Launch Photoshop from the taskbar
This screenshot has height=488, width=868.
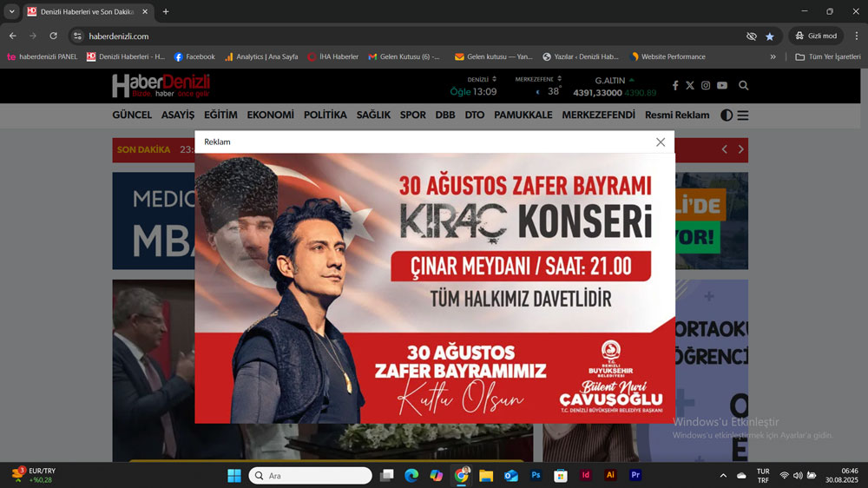(536, 476)
